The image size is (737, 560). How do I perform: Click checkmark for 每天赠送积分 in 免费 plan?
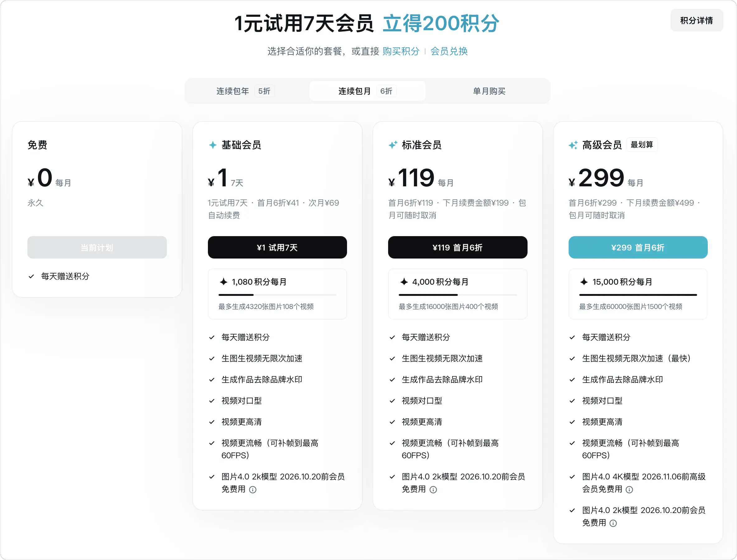(x=31, y=276)
